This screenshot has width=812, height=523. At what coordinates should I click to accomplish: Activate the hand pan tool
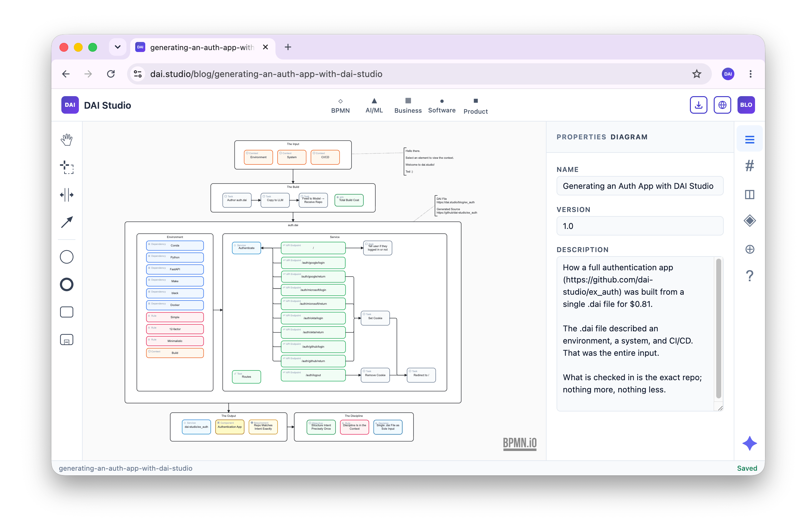click(67, 140)
